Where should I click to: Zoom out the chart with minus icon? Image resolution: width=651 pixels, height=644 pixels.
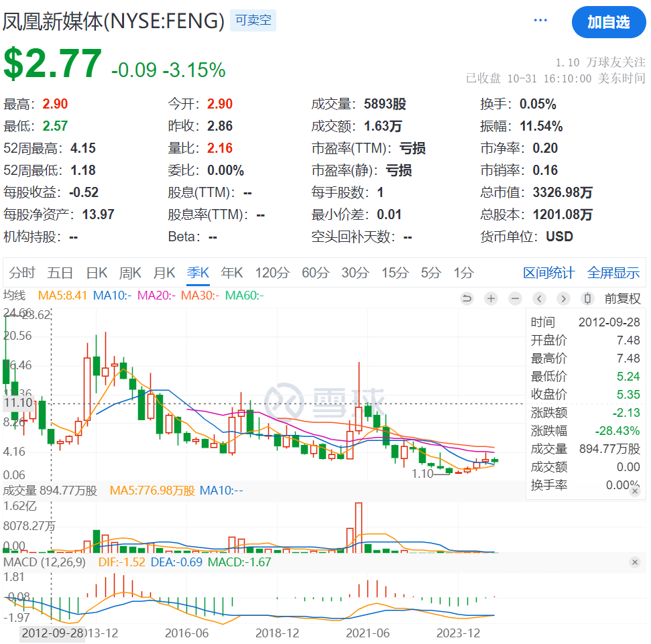516,298
